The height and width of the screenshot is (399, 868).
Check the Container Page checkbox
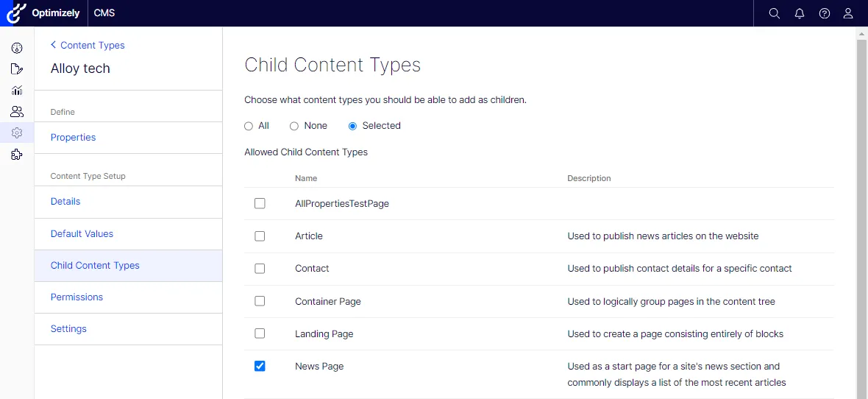260,301
